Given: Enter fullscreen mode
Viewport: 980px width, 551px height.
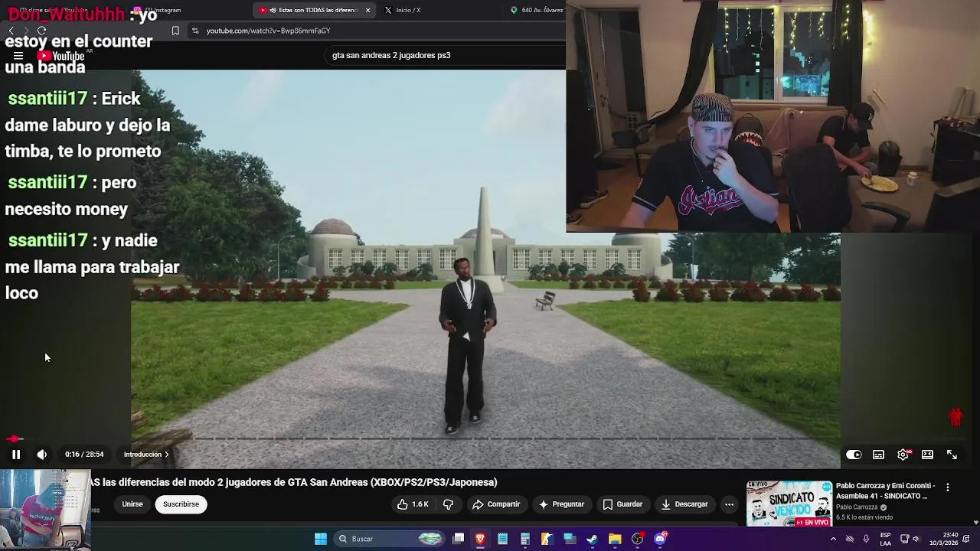Looking at the screenshot, I should [952, 455].
